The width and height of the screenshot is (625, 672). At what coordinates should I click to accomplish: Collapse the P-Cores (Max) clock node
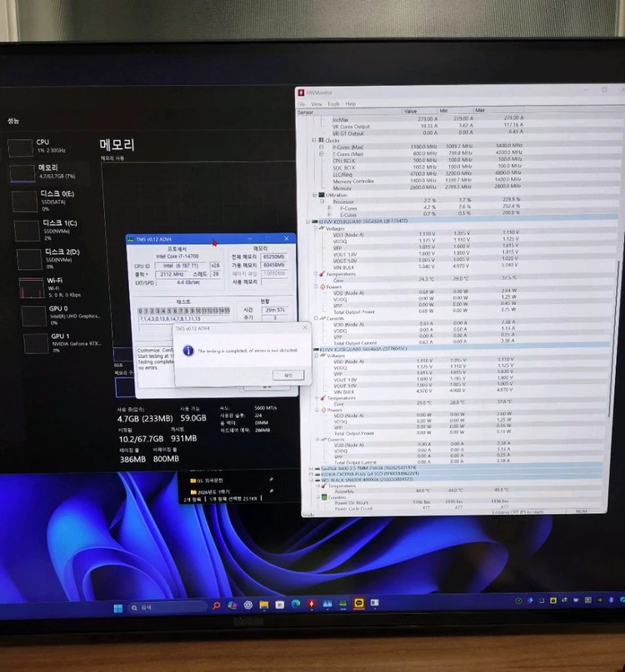[x=321, y=147]
